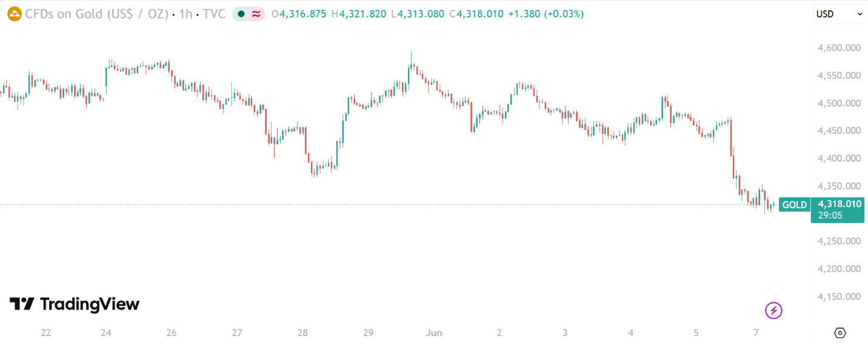Click the USD dropdown chevron arrow
868x344 pixels.
859,14
